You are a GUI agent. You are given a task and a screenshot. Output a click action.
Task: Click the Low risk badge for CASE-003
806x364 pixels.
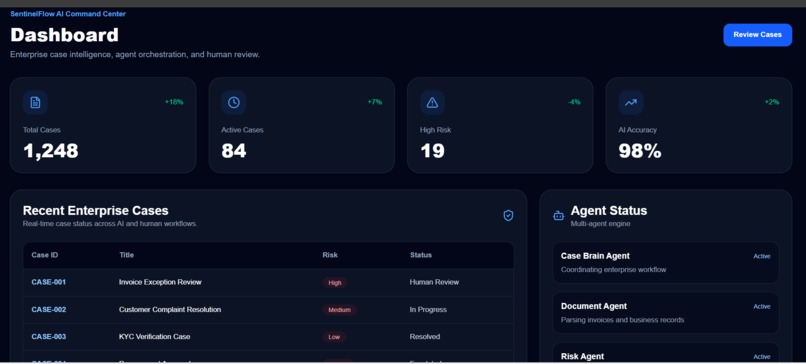[334, 337]
